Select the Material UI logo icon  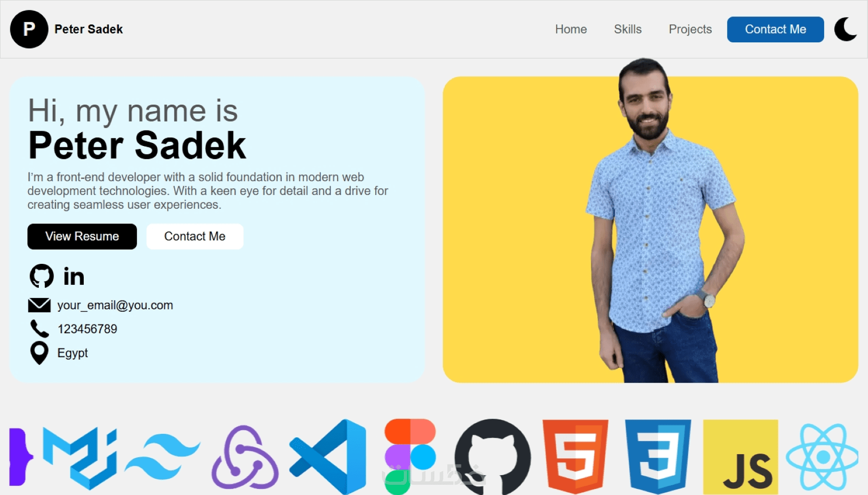coord(80,458)
